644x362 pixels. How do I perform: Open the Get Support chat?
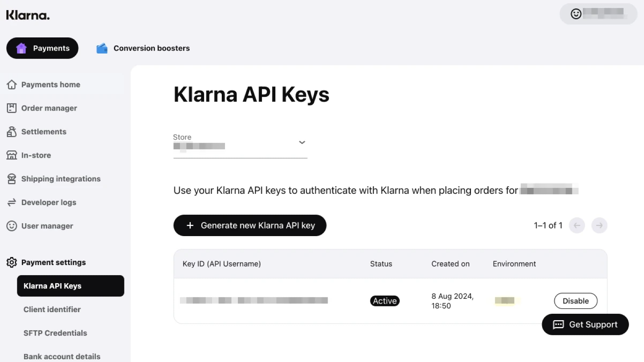pyautogui.click(x=585, y=325)
